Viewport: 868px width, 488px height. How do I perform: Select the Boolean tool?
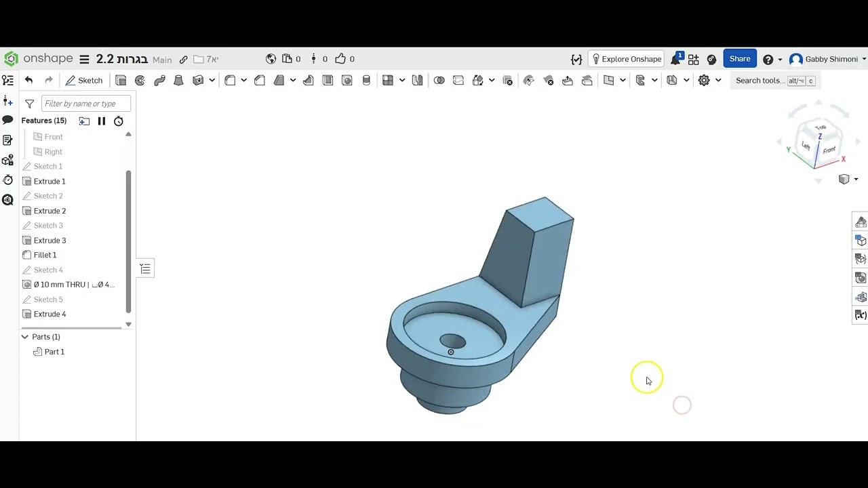coord(439,81)
